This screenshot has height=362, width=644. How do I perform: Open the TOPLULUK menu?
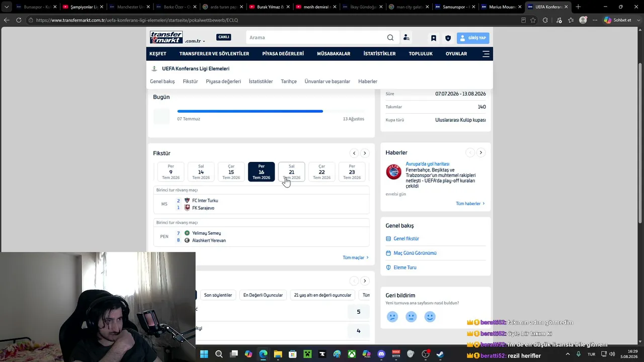[421, 54]
